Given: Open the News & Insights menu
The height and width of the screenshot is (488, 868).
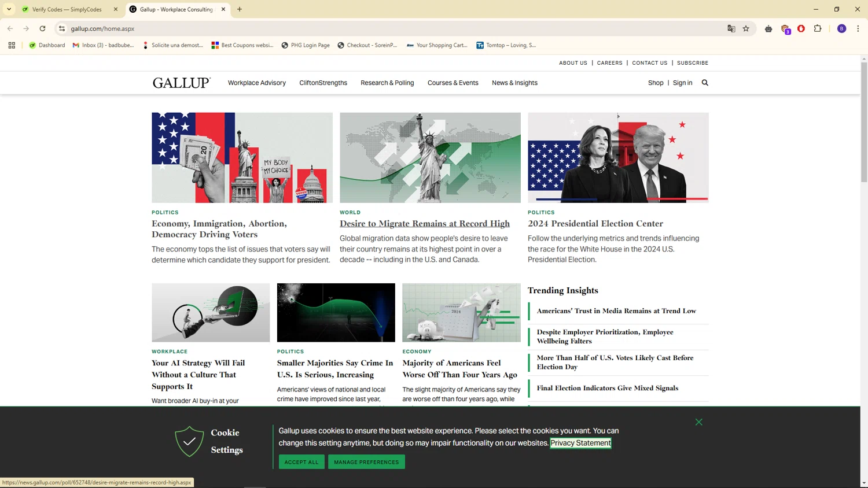Looking at the screenshot, I should [x=514, y=83].
